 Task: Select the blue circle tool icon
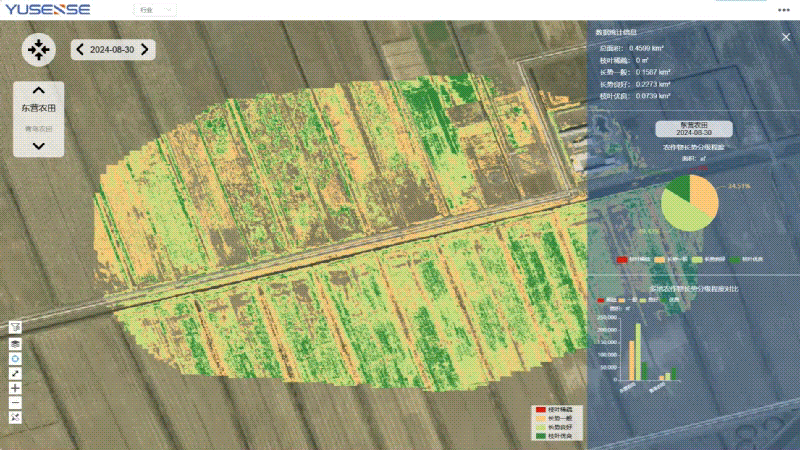point(15,357)
